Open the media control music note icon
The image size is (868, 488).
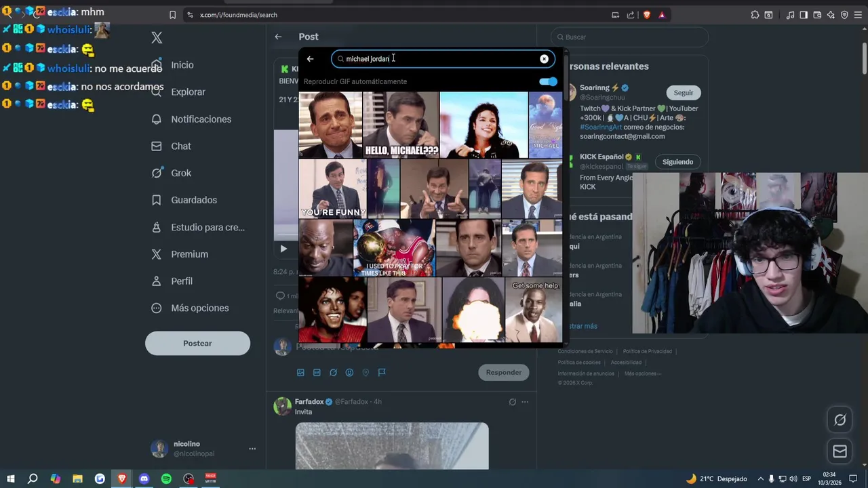click(x=790, y=15)
